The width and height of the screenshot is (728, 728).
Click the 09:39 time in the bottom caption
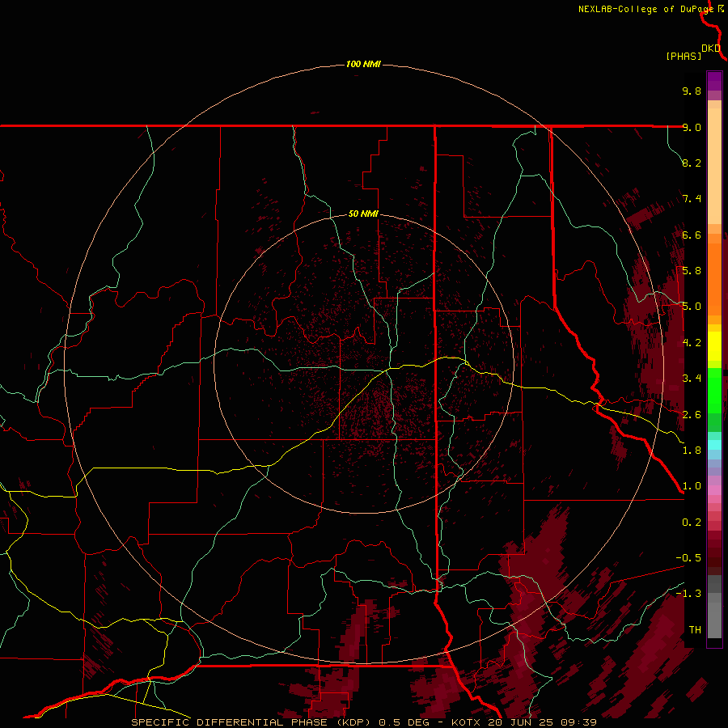click(581, 722)
